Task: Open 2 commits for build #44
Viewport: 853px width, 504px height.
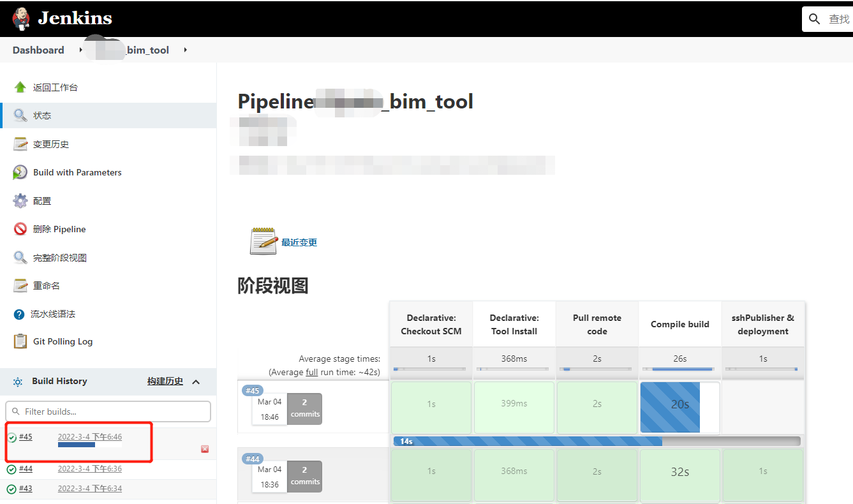Action: (x=304, y=477)
